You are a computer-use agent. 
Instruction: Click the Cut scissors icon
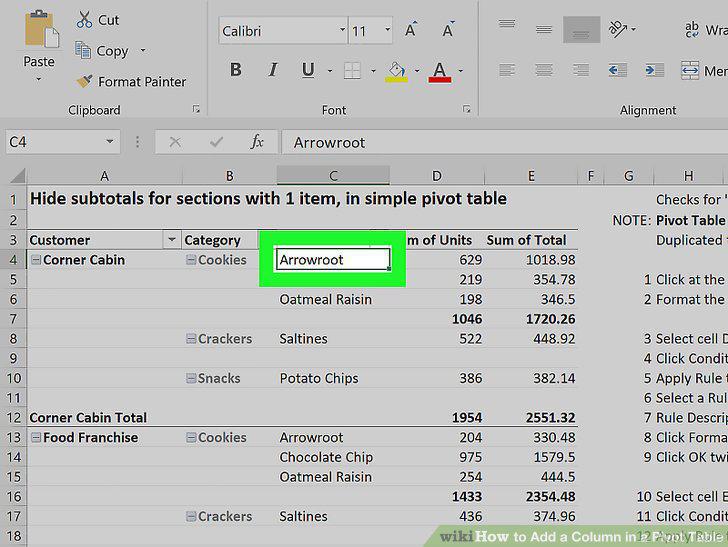(x=84, y=20)
